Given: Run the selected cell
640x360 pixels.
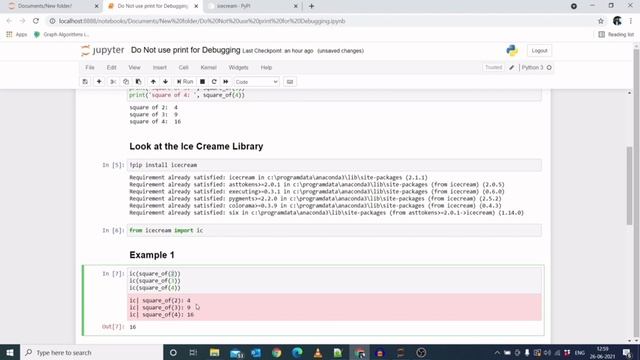Looking at the screenshot, I should [185, 82].
